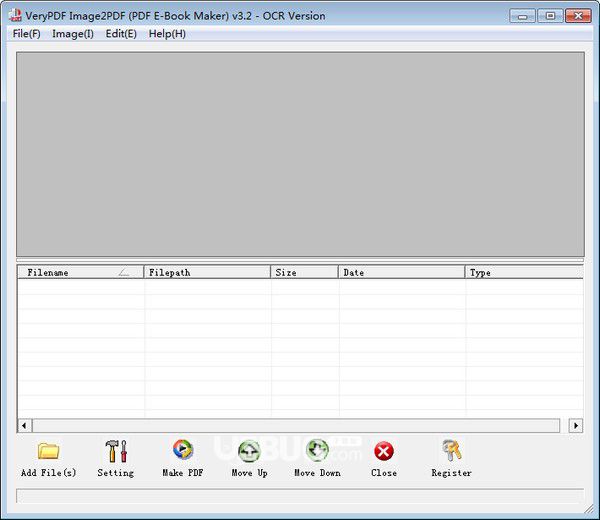The image size is (600, 520).
Task: Sort list by Filename column header
Action: 81,272
